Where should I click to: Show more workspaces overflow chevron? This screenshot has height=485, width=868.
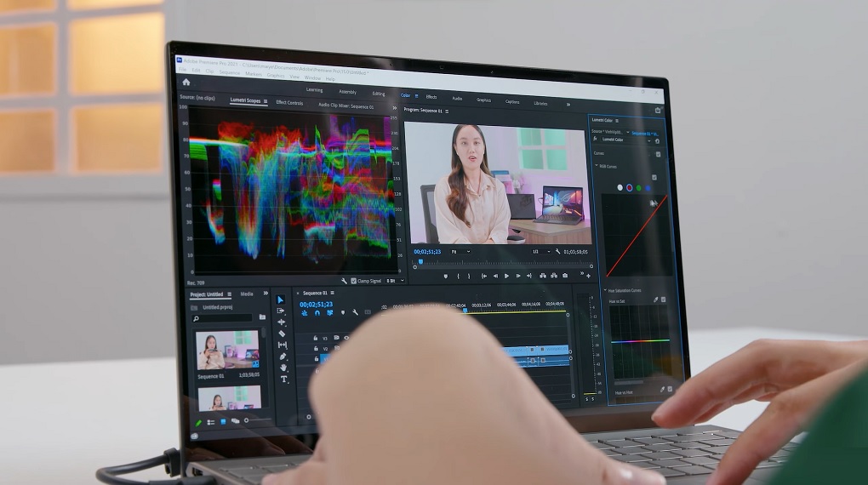tap(568, 104)
